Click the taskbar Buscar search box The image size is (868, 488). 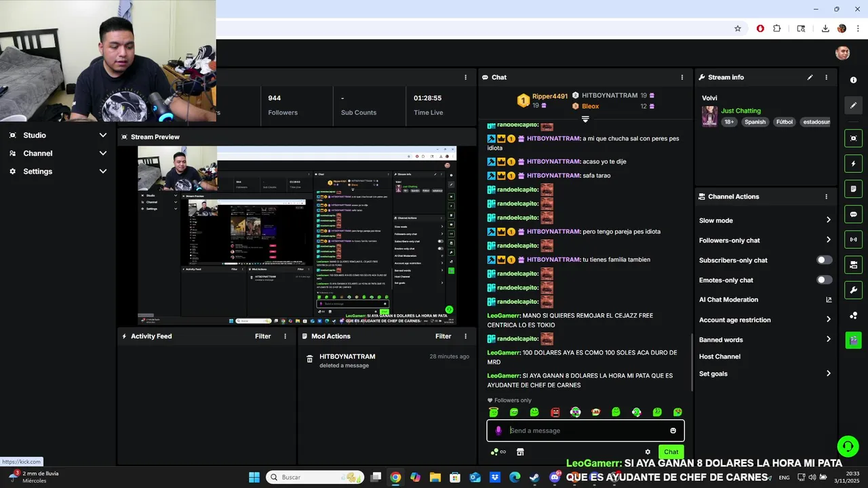click(315, 477)
